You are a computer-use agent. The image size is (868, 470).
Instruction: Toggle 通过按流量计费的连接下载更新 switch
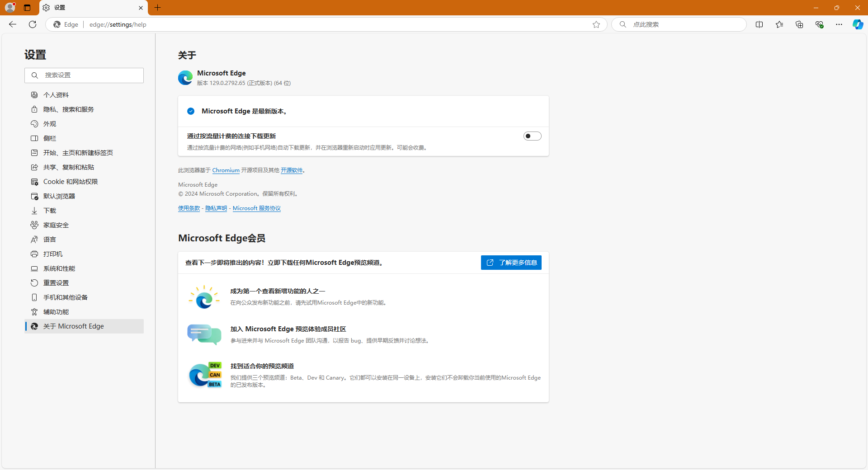click(x=532, y=136)
